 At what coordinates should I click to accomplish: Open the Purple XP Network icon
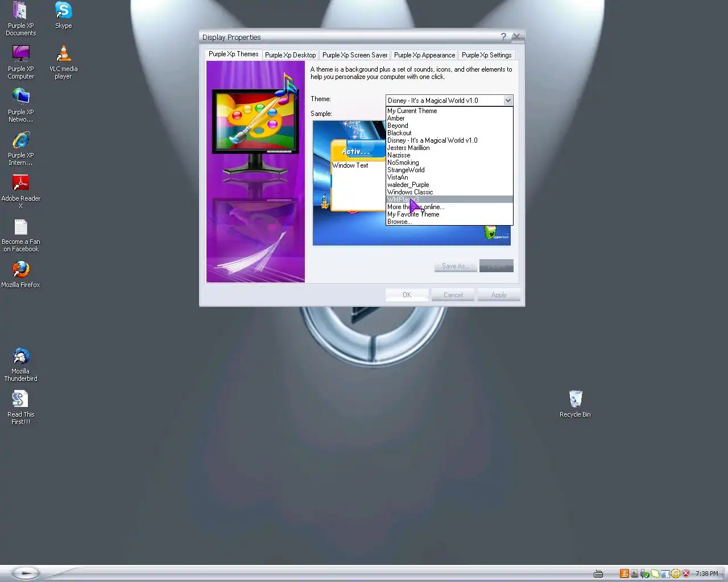(x=20, y=105)
